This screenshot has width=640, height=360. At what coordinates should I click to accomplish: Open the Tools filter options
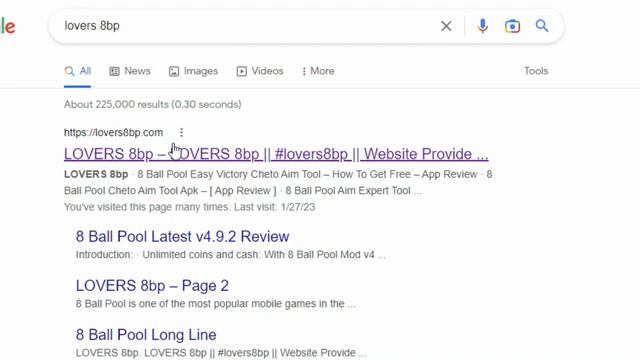pos(536,71)
